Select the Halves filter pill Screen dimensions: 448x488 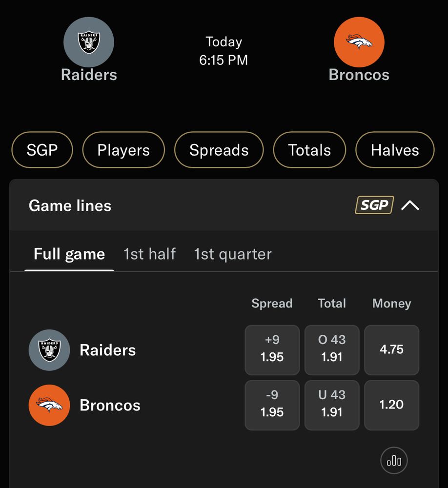(x=395, y=150)
